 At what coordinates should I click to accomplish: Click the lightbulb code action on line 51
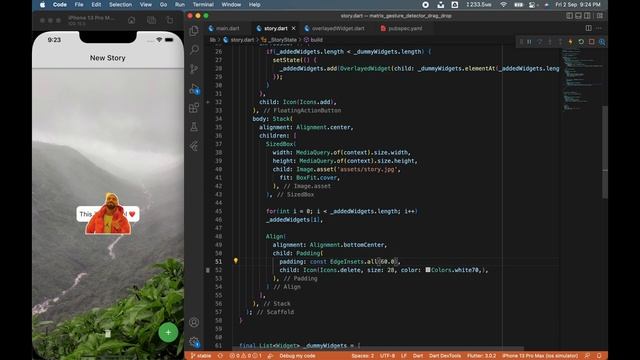[236, 261]
